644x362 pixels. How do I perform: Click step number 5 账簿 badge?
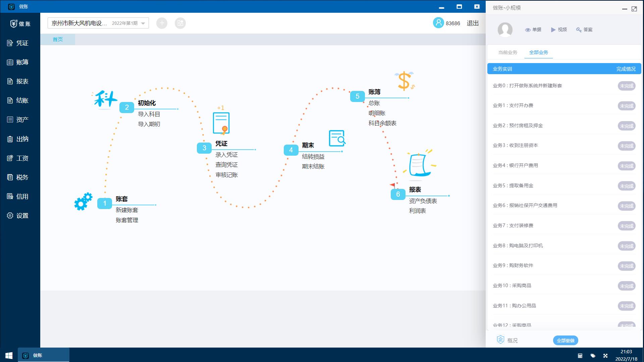coord(358,96)
